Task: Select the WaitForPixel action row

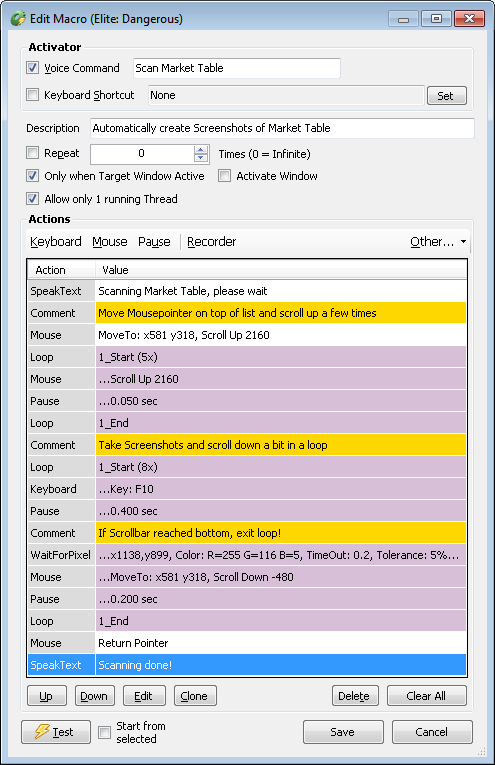Action: click(x=247, y=555)
